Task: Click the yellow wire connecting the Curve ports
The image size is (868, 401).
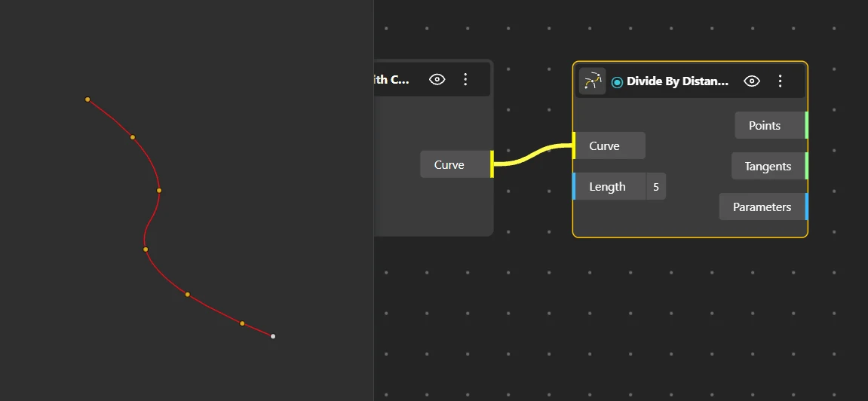Action: tap(532, 155)
